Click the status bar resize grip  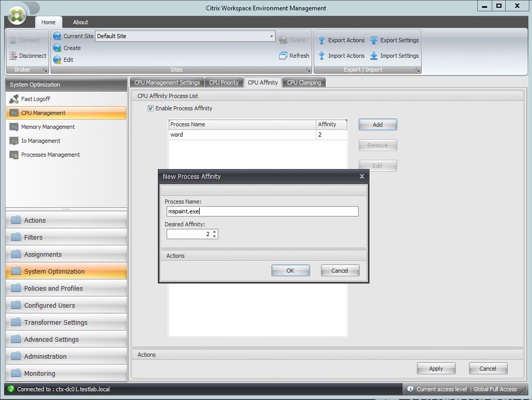coord(524,390)
